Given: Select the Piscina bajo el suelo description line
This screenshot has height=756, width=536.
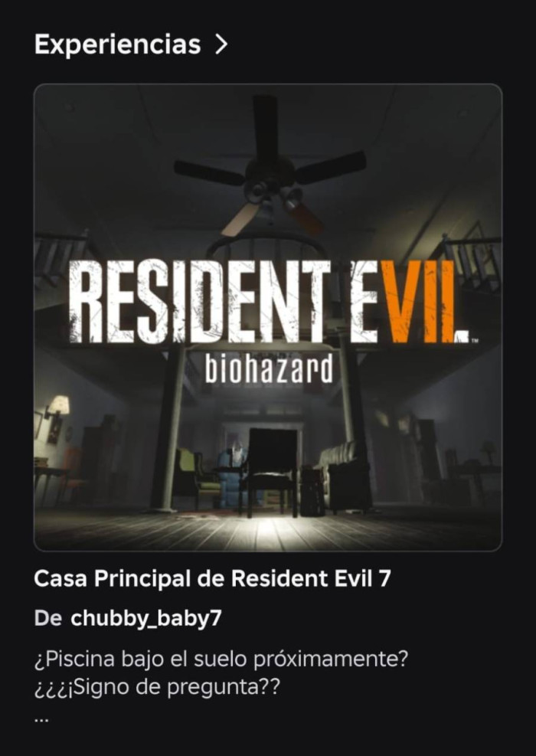Looking at the screenshot, I should 221,659.
